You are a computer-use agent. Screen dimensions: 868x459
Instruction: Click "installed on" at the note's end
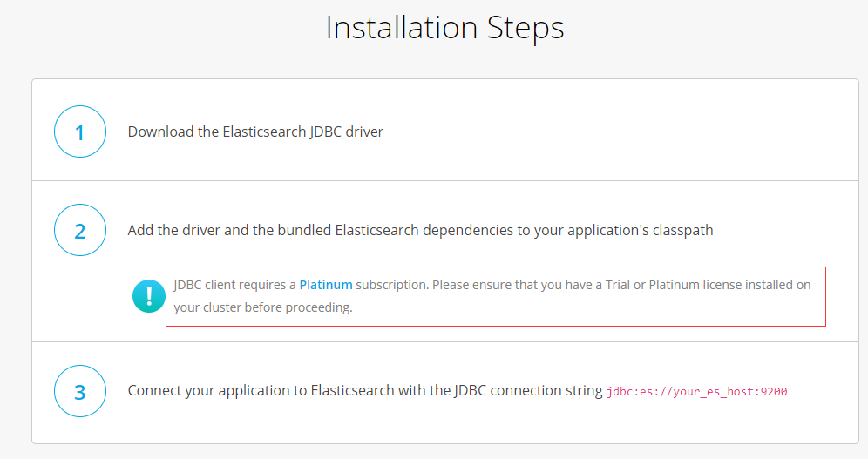coord(780,285)
